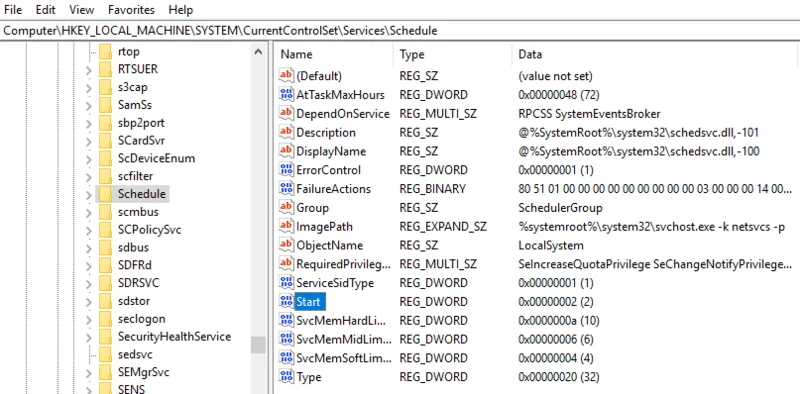Click the DWORD icon beside Start value
This screenshot has width=800, height=394.
tap(287, 302)
